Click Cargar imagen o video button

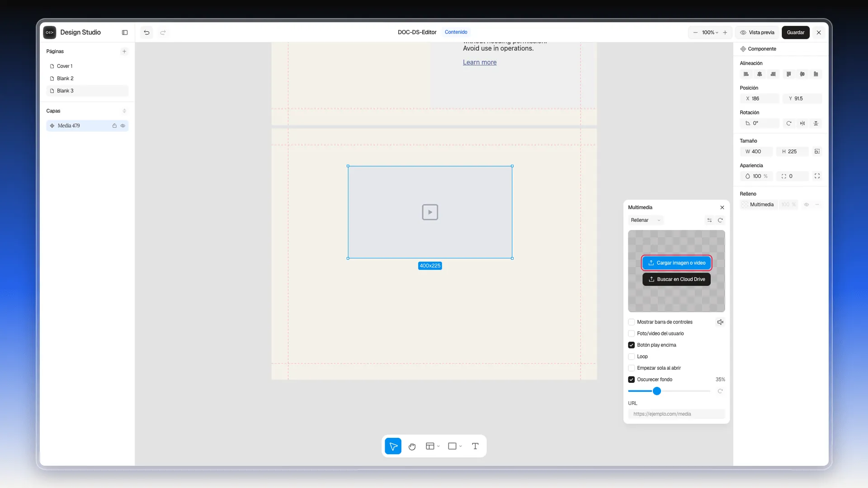point(676,263)
